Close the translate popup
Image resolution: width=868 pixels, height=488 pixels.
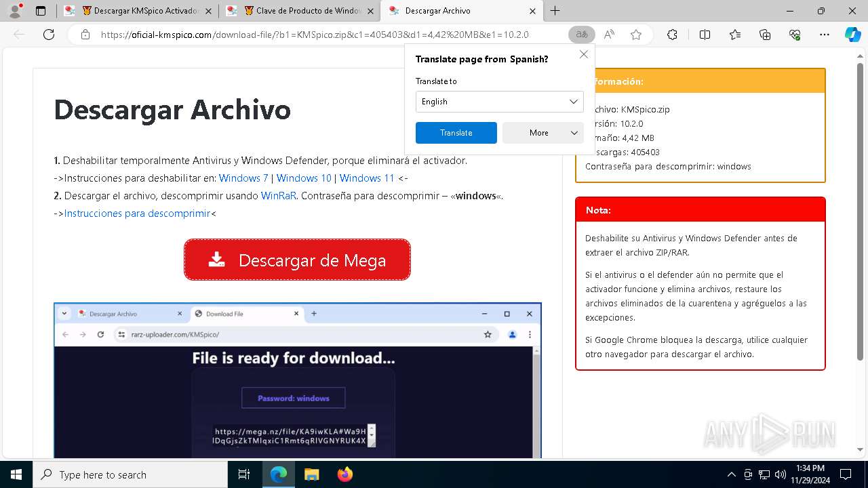584,54
